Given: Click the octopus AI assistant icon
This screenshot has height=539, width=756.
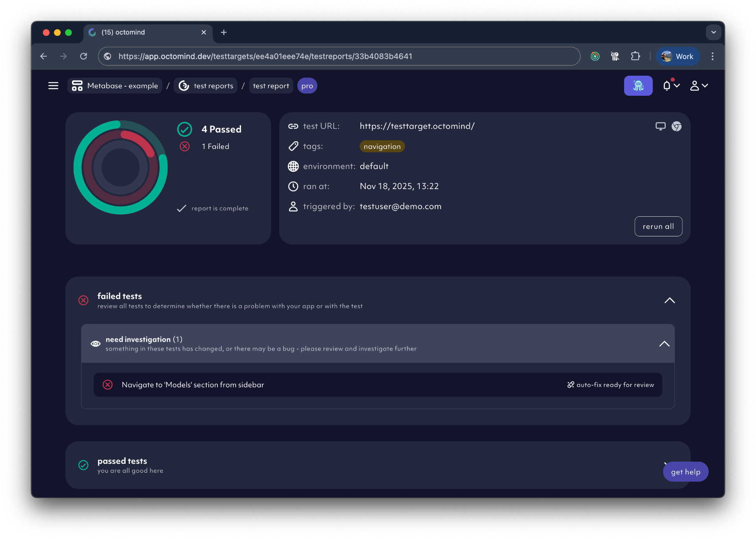Looking at the screenshot, I should (x=638, y=85).
